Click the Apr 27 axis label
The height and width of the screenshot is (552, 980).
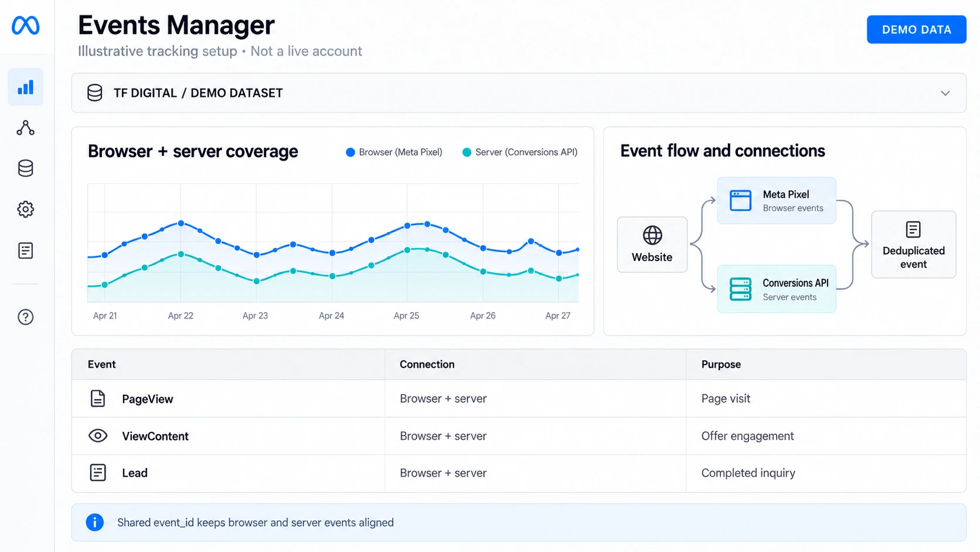(x=557, y=316)
